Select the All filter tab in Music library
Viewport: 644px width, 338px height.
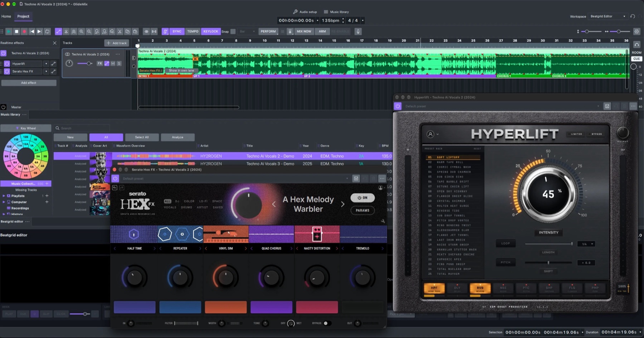106,137
